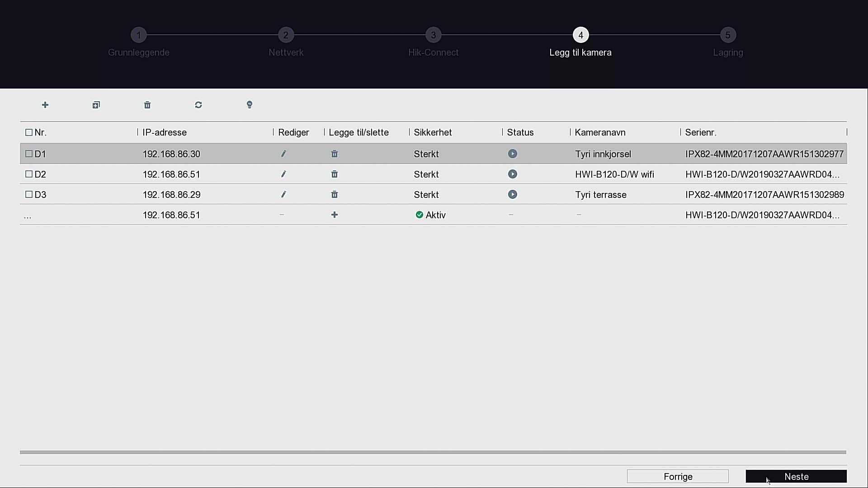Check the D2 camera checkbox
The height and width of the screenshot is (488, 868).
click(x=29, y=174)
